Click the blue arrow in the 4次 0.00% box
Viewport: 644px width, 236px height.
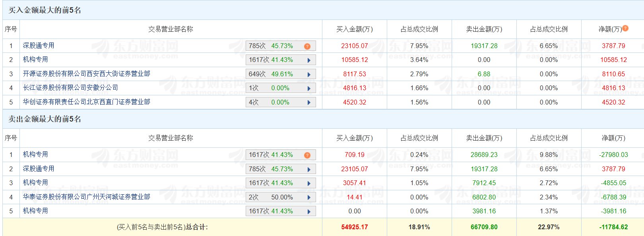click(x=309, y=103)
